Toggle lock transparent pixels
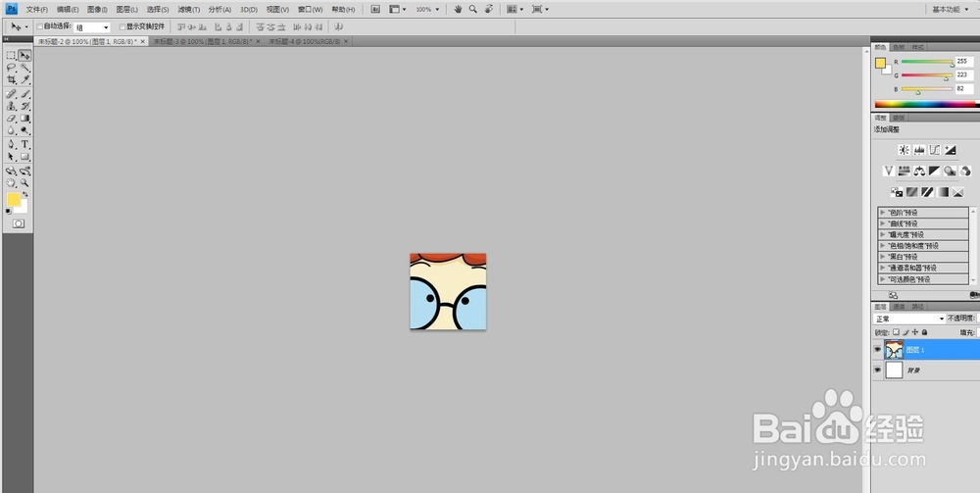This screenshot has width=980, height=493. coord(896,332)
